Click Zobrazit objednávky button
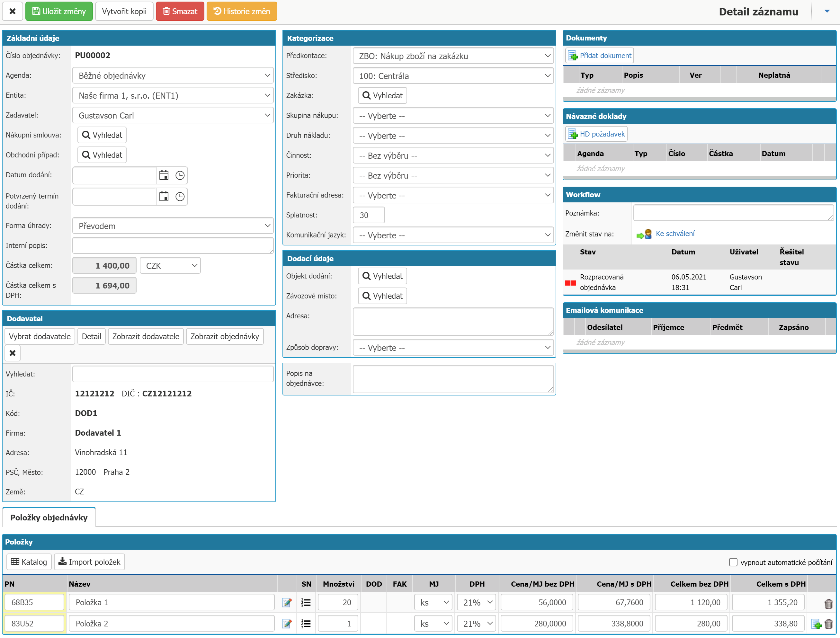The image size is (840, 638). [225, 336]
